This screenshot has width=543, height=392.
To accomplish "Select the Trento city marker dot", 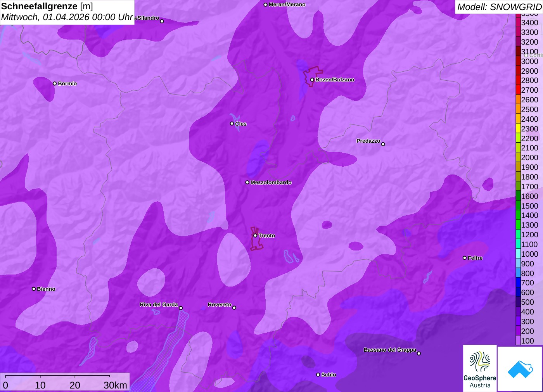I will click(x=255, y=235).
